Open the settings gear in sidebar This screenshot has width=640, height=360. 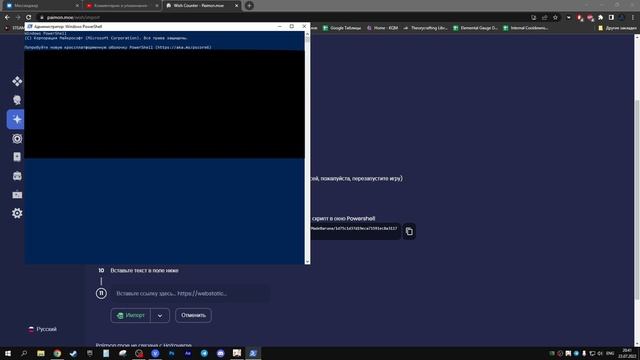[17, 213]
